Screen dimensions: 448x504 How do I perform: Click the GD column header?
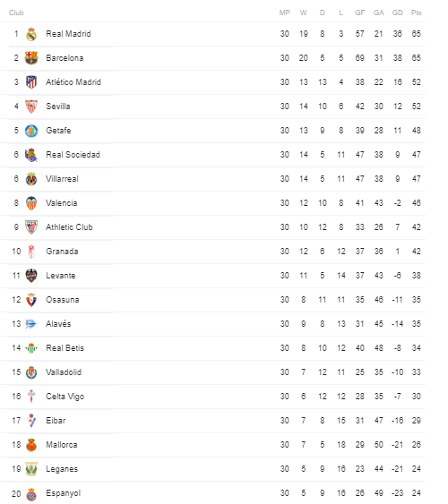(x=398, y=13)
